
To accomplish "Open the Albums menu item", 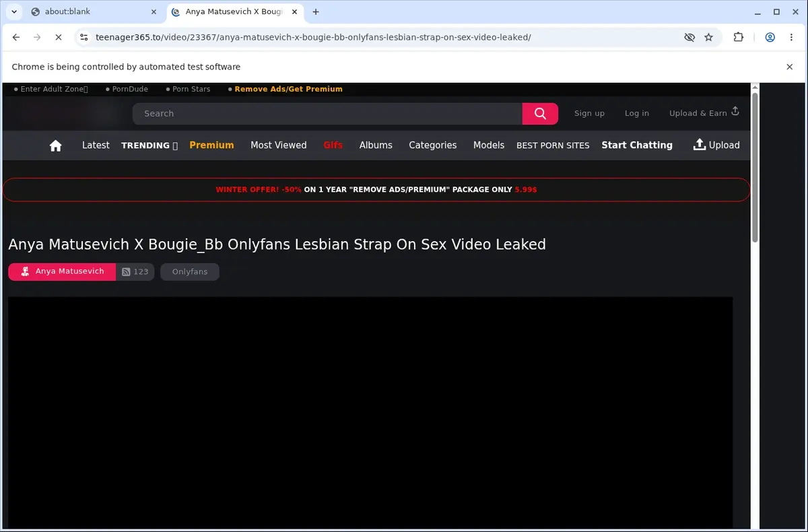I will (376, 145).
